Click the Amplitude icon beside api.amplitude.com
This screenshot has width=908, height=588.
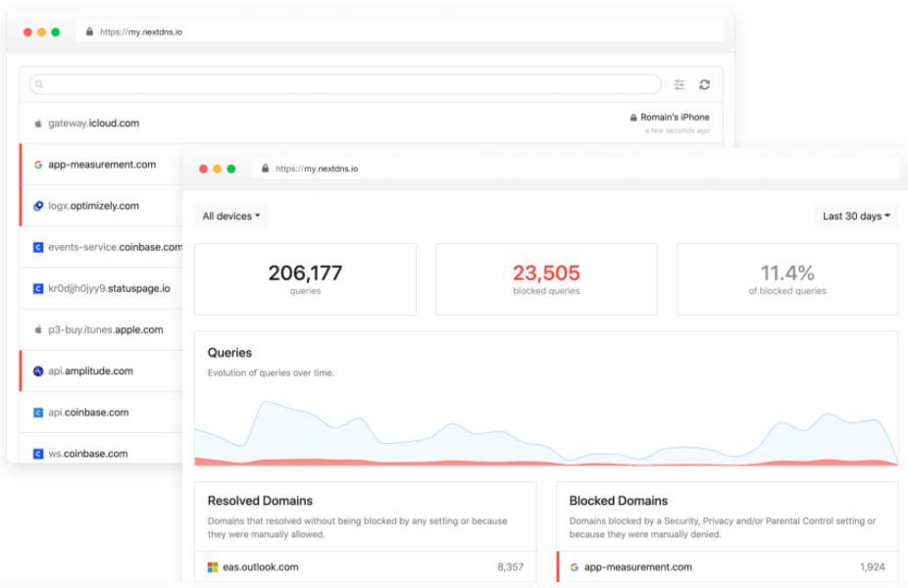[x=38, y=371]
